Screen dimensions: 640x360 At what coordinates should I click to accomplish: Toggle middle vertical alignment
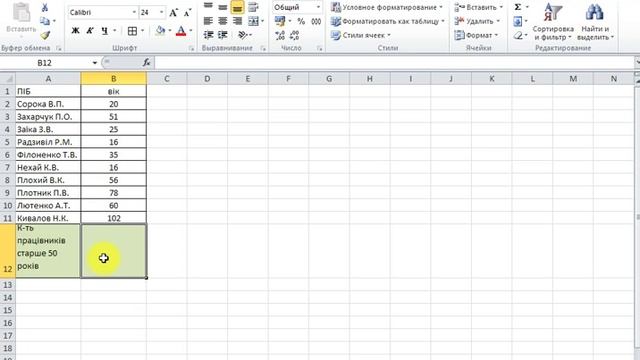tap(223, 7)
